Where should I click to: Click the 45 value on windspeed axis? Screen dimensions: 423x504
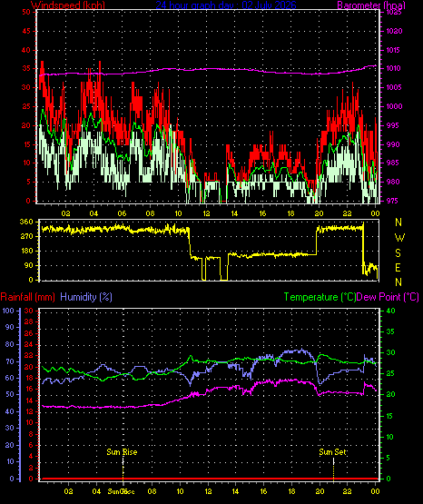pyautogui.click(x=26, y=31)
